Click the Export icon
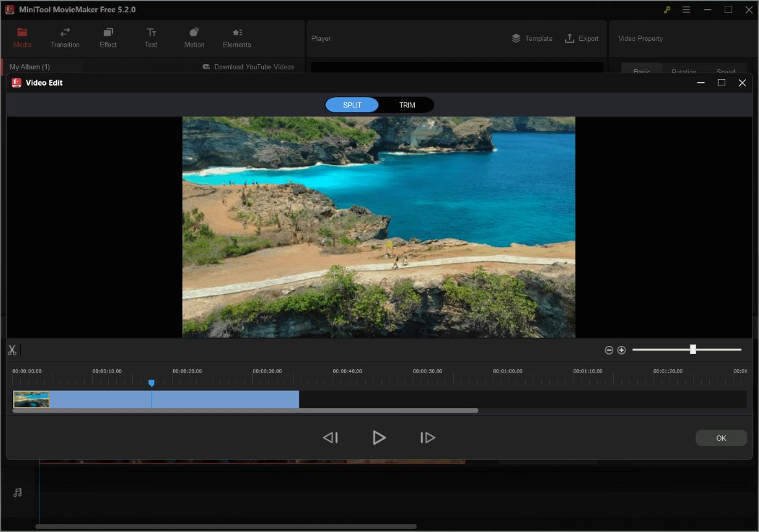Screen dimensions: 759x532 coord(581,38)
